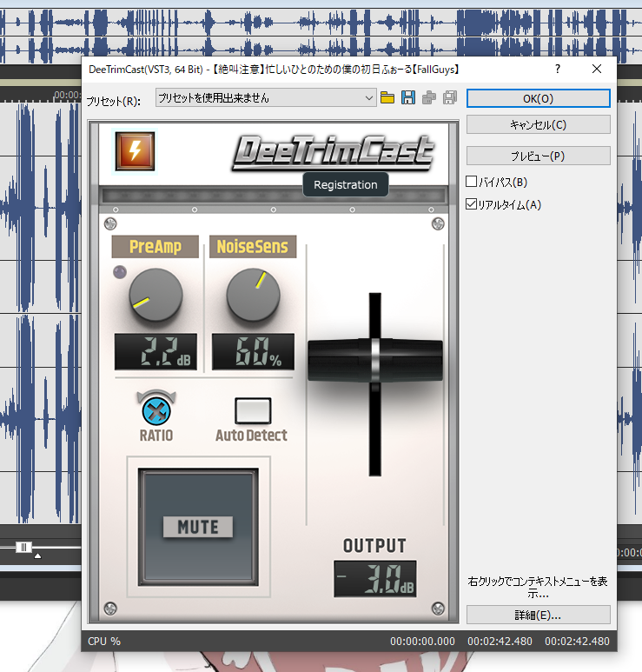This screenshot has height=672, width=642.
Task: Save preset with floppy disk icon
Action: 408,97
